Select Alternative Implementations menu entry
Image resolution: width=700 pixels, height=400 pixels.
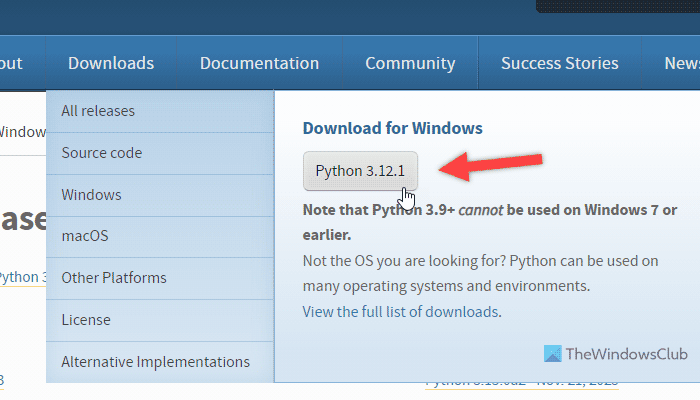click(x=155, y=362)
